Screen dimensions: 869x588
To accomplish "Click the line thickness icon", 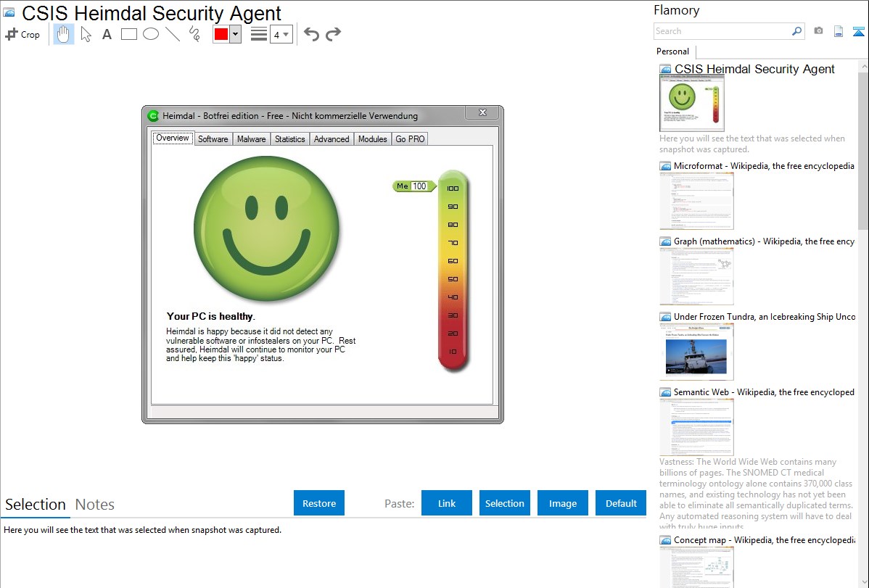I will [x=259, y=34].
